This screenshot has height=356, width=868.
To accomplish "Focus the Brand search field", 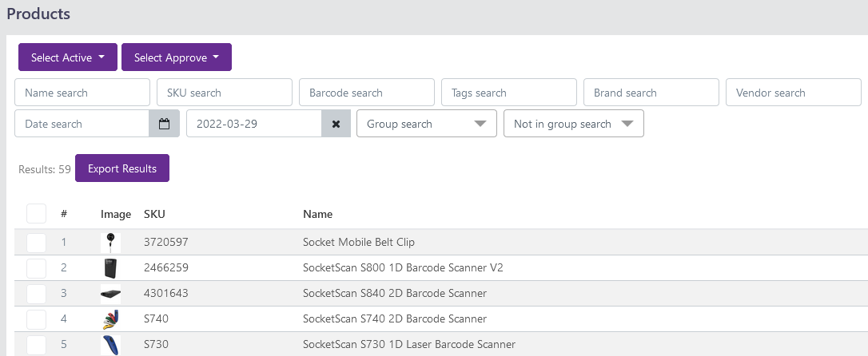I will 651,93.
